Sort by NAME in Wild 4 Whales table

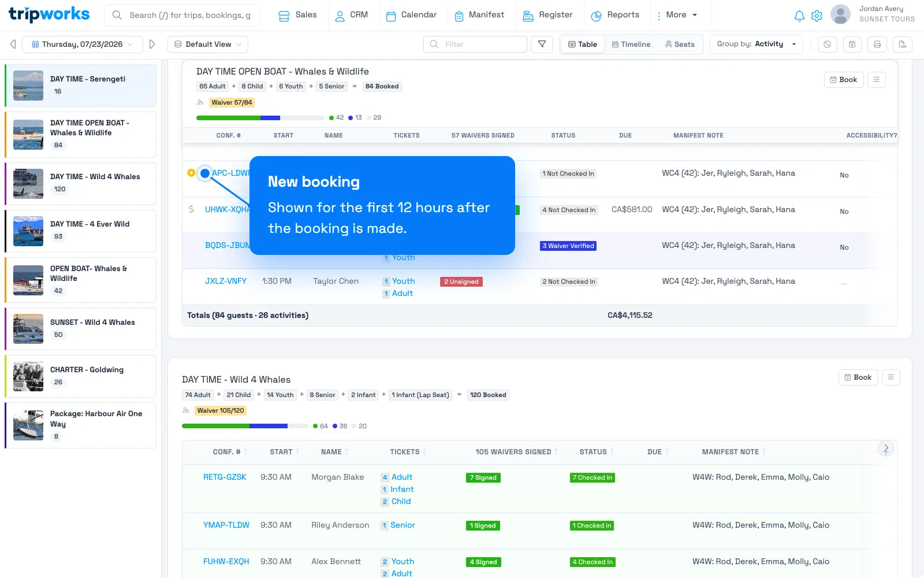(x=334, y=452)
